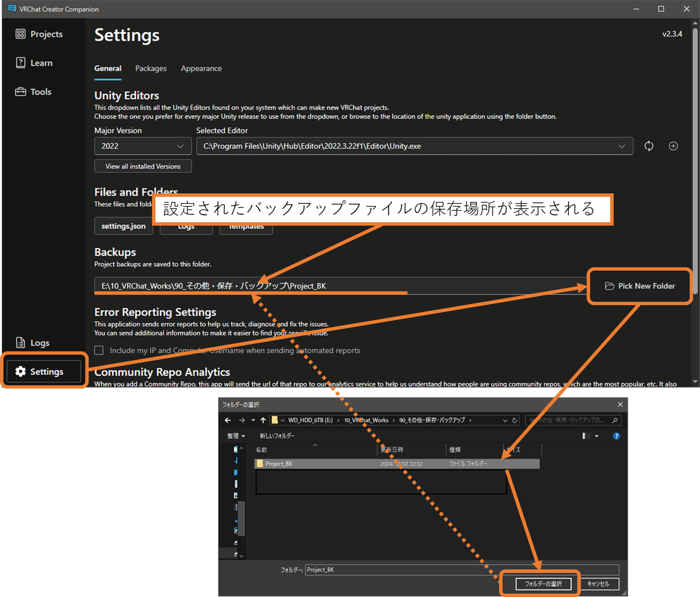Open the Tools section in sidebar
This screenshot has width=700, height=597.
tap(33, 92)
